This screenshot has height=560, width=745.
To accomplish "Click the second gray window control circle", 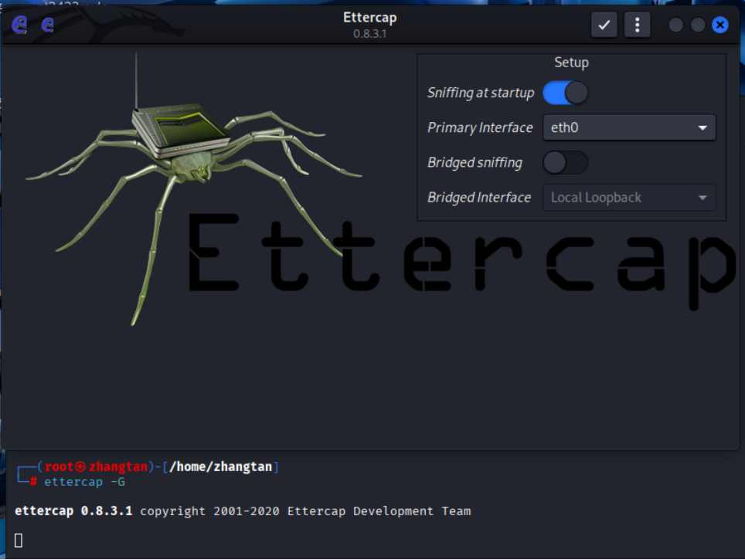I will [x=698, y=25].
